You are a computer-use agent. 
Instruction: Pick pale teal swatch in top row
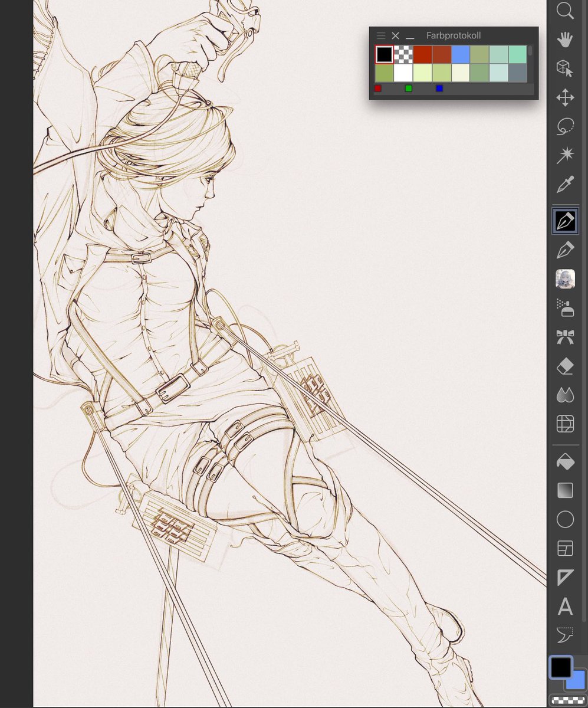pos(498,54)
